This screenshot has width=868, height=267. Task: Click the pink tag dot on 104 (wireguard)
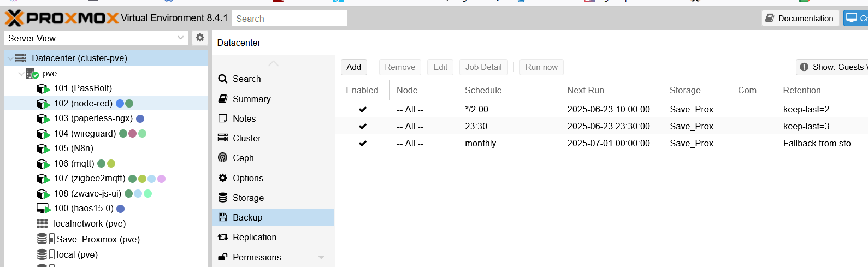(x=132, y=133)
